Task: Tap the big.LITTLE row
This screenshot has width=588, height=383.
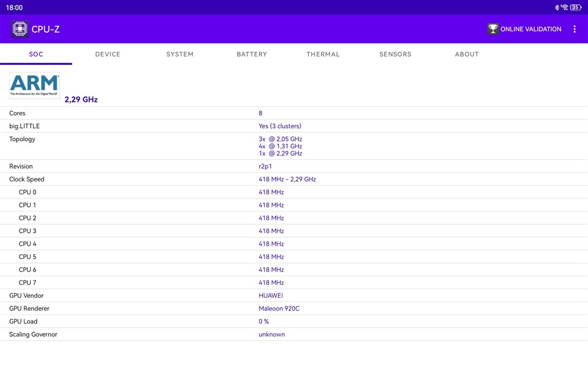Action: (x=294, y=126)
